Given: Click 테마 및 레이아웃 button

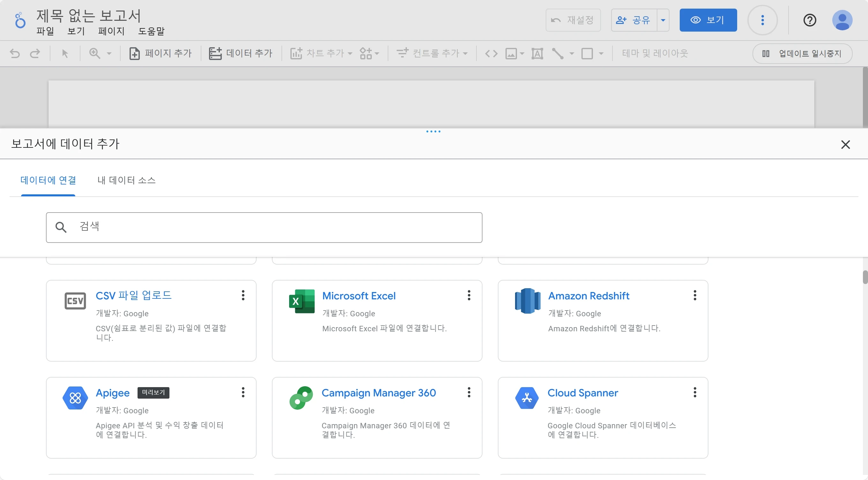Looking at the screenshot, I should tap(655, 53).
